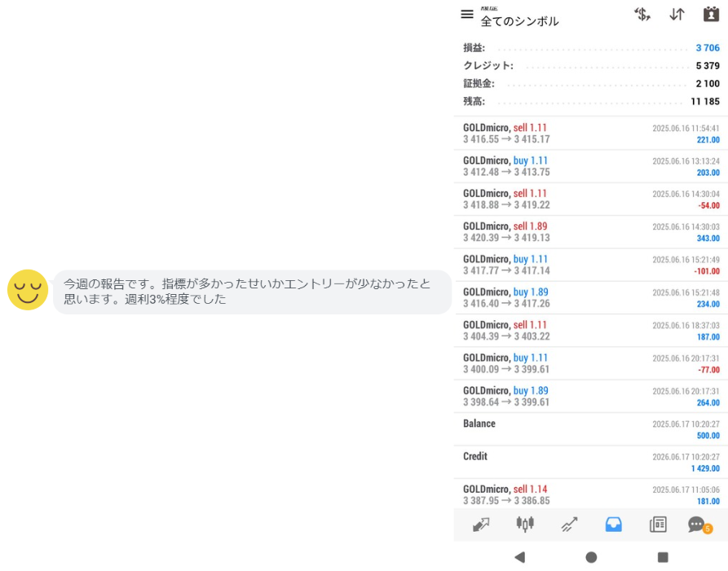Expand the GOLDmicro buy trade at 13:13:24
Screen dimensions: 728x571
591,166
